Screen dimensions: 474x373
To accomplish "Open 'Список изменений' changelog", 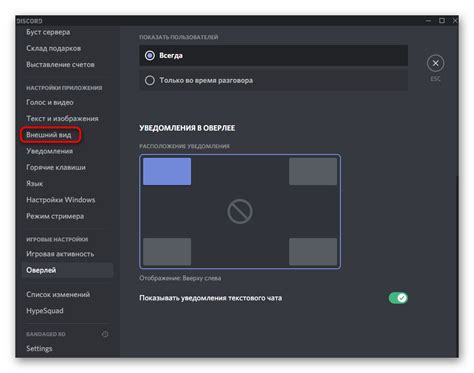I will tap(58, 295).
